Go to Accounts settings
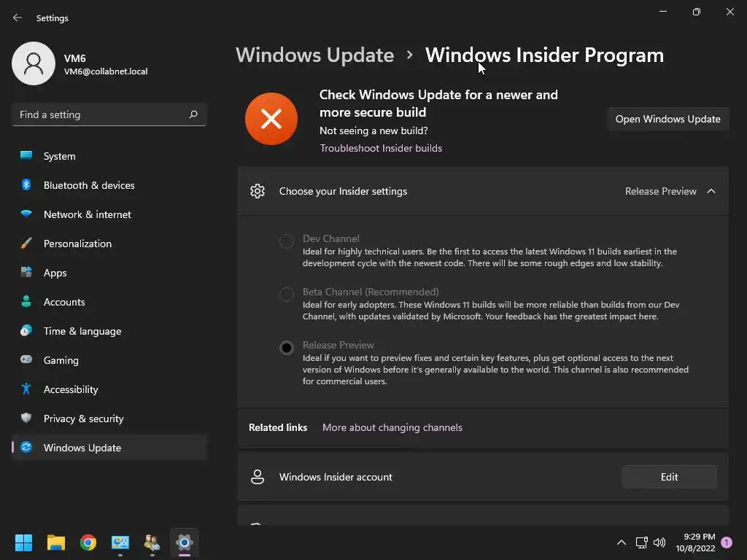The height and width of the screenshot is (560, 747). click(109, 302)
